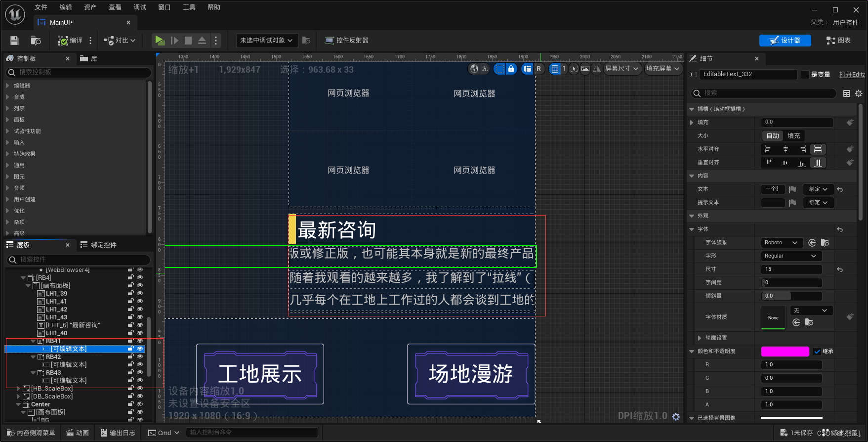The image size is (868, 442).
Task: Click the advance single frame icon
Action: point(174,41)
